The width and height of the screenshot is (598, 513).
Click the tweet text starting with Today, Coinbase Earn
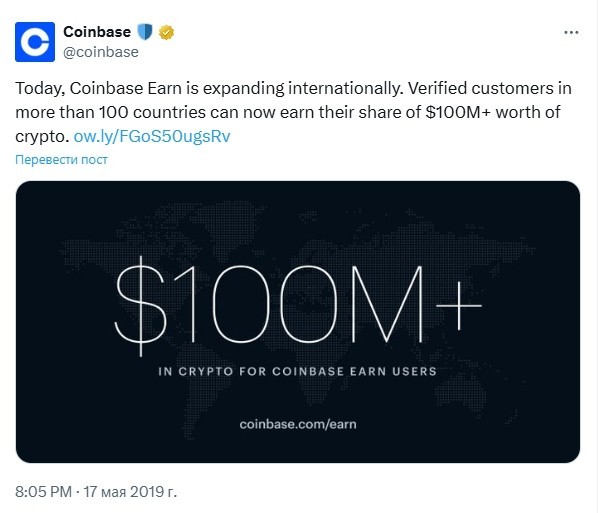pyautogui.click(x=294, y=112)
